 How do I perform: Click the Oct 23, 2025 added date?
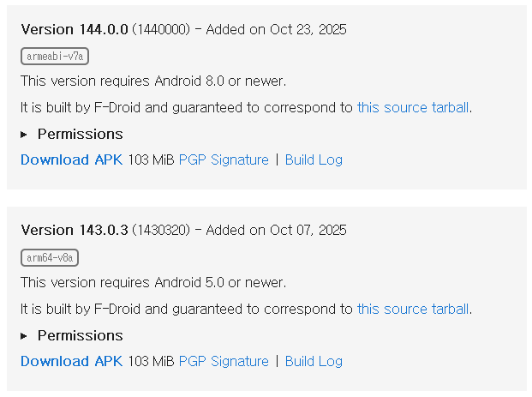click(x=306, y=29)
